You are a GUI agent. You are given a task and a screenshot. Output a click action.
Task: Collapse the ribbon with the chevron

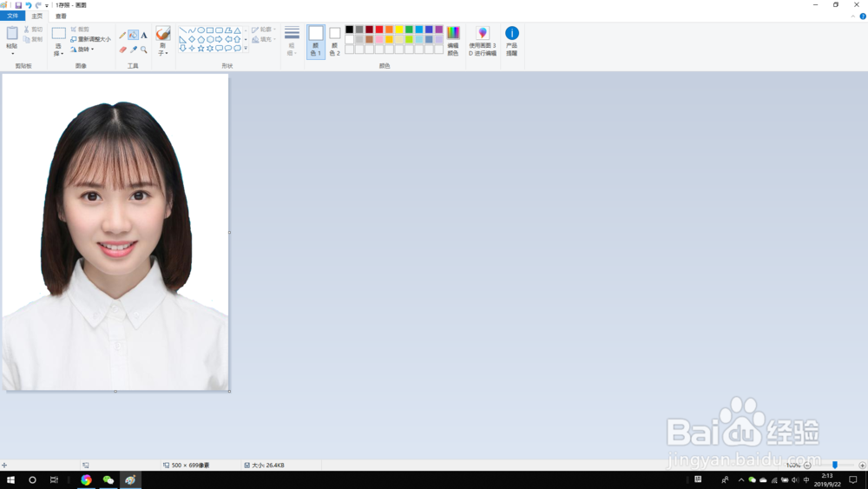click(852, 16)
